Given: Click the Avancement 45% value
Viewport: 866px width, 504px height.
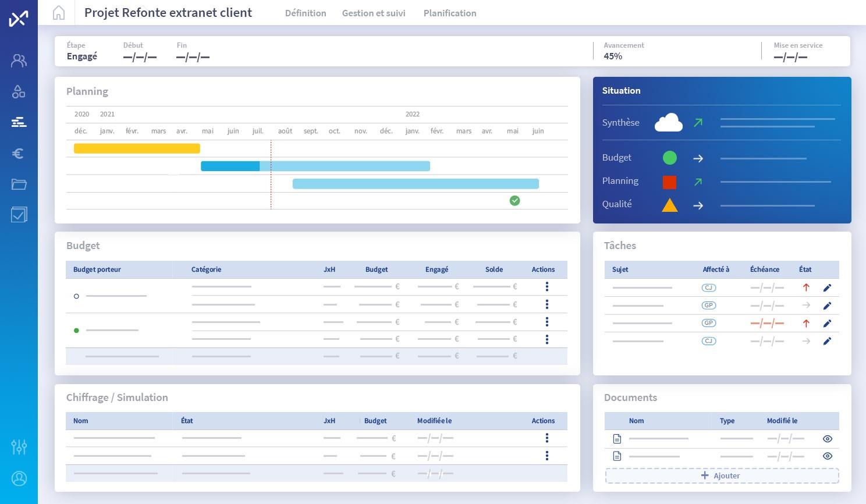Looking at the screenshot, I should [613, 56].
